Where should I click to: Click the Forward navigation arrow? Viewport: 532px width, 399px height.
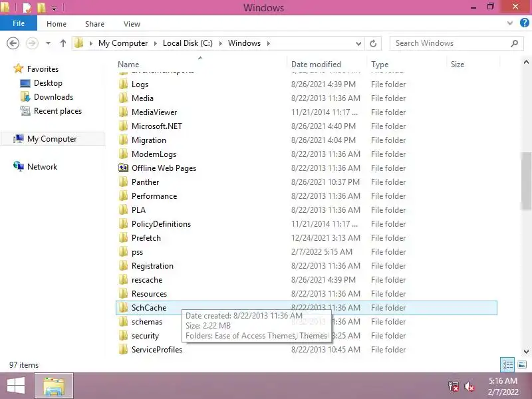point(32,43)
